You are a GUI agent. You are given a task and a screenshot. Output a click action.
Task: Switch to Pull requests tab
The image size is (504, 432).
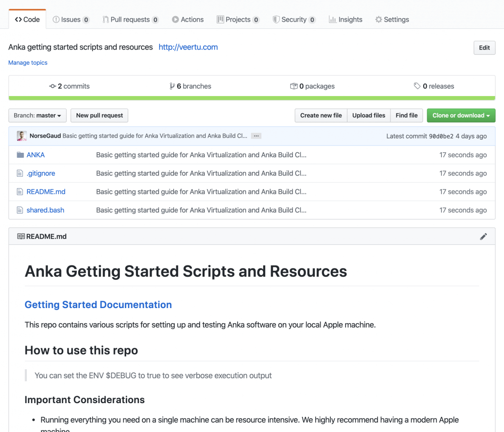(131, 19)
